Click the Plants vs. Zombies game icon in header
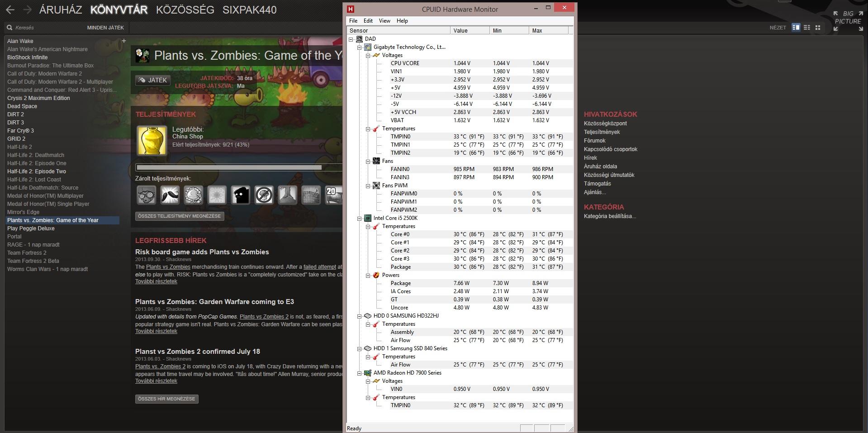 point(143,55)
